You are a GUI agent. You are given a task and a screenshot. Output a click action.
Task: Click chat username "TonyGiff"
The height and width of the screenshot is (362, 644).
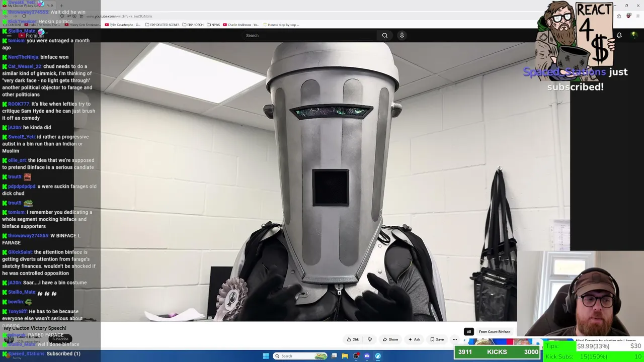point(18,312)
